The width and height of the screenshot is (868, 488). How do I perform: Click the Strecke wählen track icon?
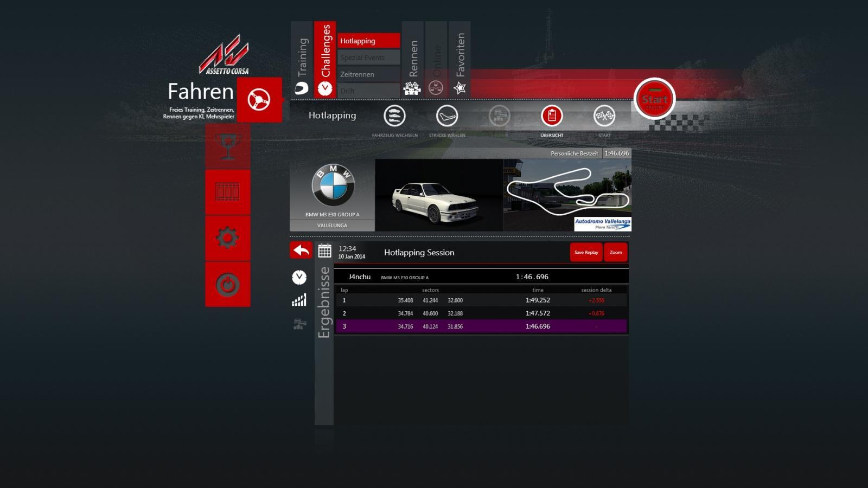click(447, 115)
